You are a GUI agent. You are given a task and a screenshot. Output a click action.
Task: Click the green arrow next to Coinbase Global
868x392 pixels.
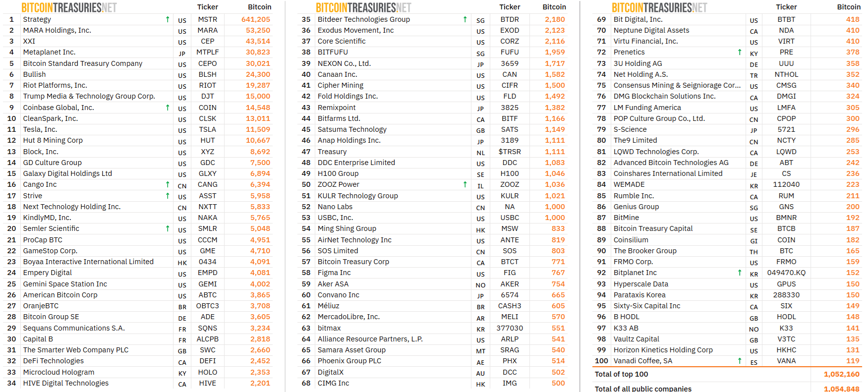pyautogui.click(x=168, y=108)
